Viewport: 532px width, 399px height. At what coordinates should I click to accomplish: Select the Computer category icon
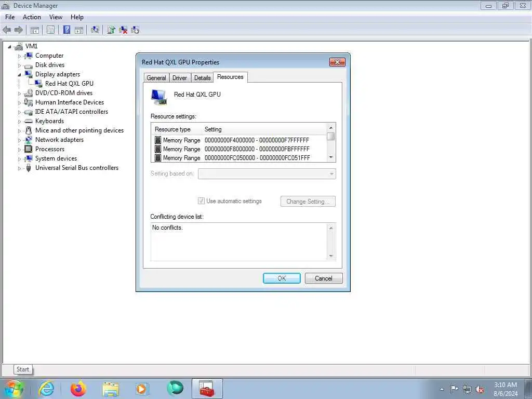tap(29, 56)
